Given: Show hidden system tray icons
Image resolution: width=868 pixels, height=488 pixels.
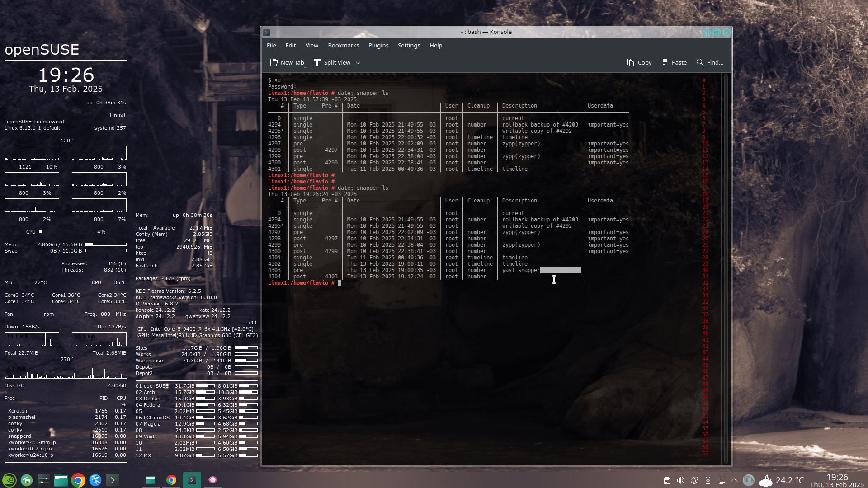Looking at the screenshot, I should [734, 480].
